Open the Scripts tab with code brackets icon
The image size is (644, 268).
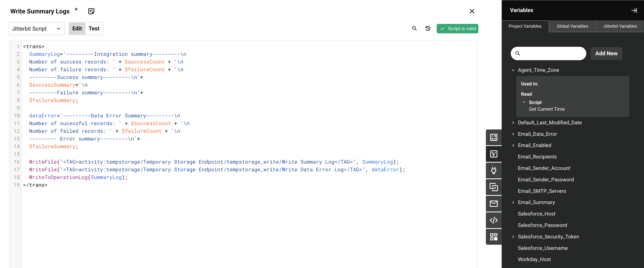click(494, 220)
